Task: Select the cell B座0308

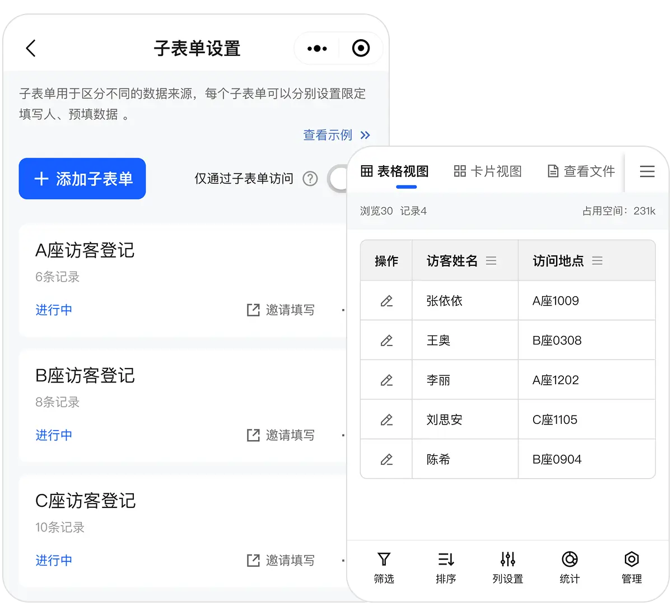Action: click(587, 340)
